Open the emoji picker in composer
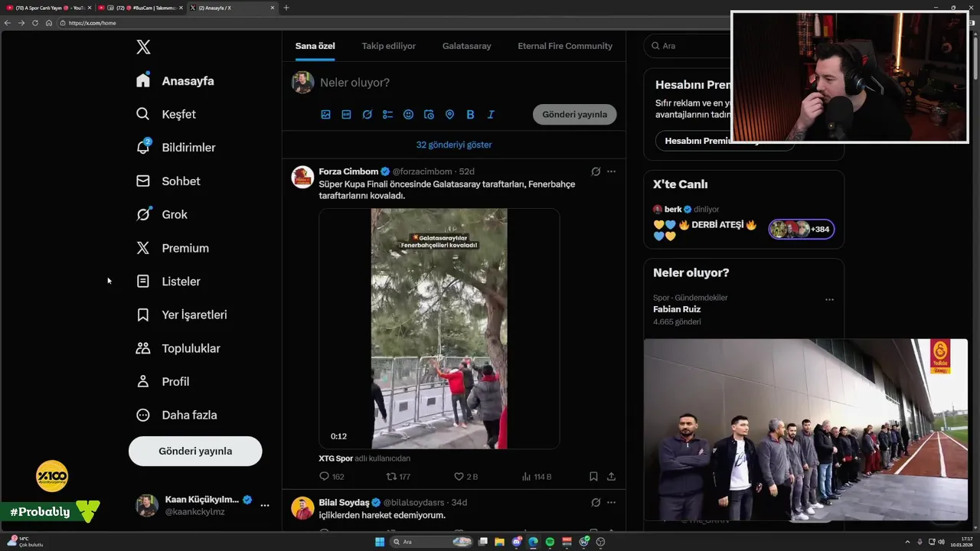Image resolution: width=980 pixels, height=551 pixels. 408,114
